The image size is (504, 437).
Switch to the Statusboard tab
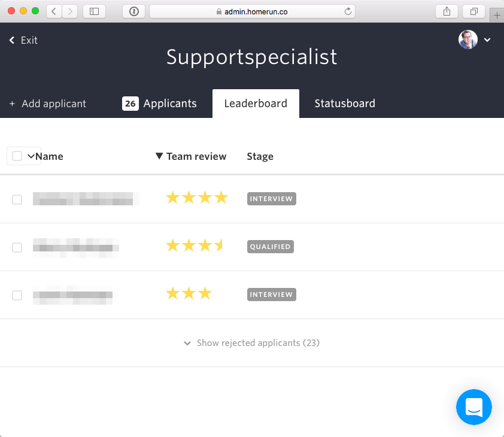pyautogui.click(x=345, y=104)
